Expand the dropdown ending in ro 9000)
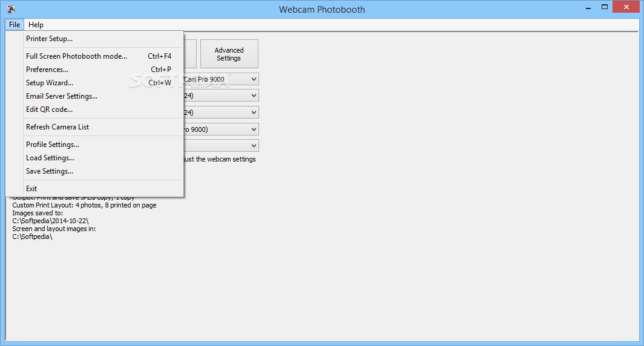 coord(254,129)
